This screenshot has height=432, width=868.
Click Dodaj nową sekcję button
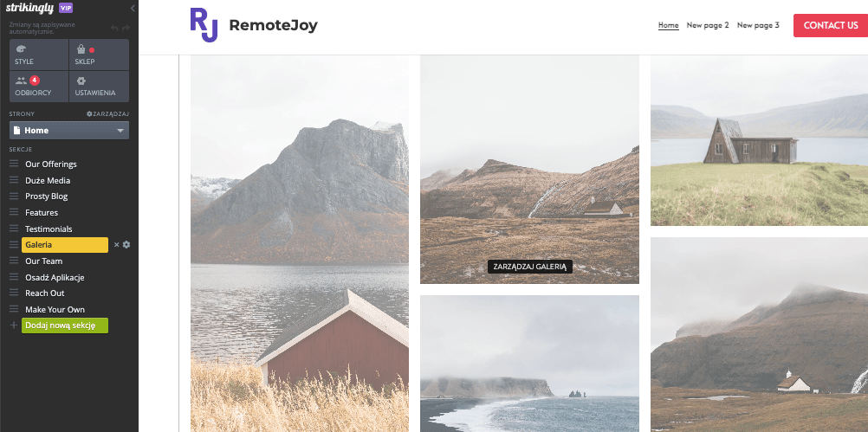65,326
